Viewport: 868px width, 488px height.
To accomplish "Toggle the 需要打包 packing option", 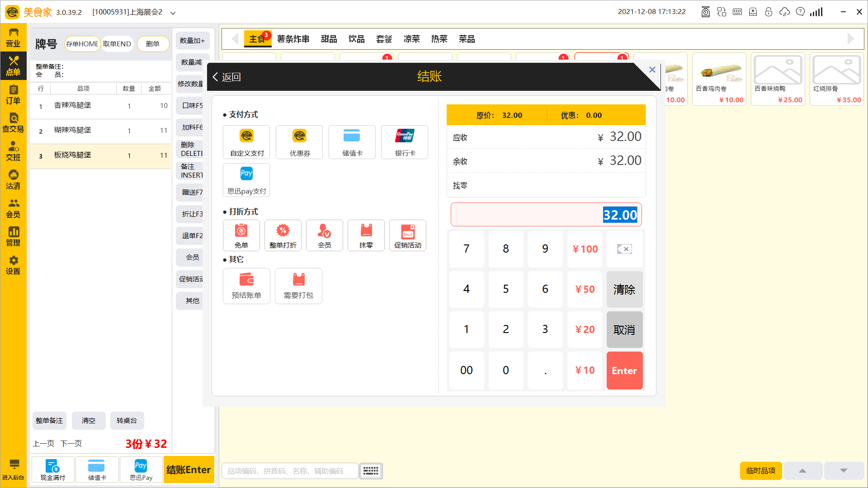I will (298, 286).
